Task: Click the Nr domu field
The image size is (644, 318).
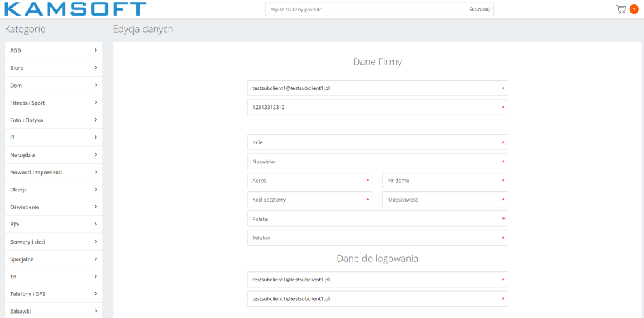Action: coord(445,181)
